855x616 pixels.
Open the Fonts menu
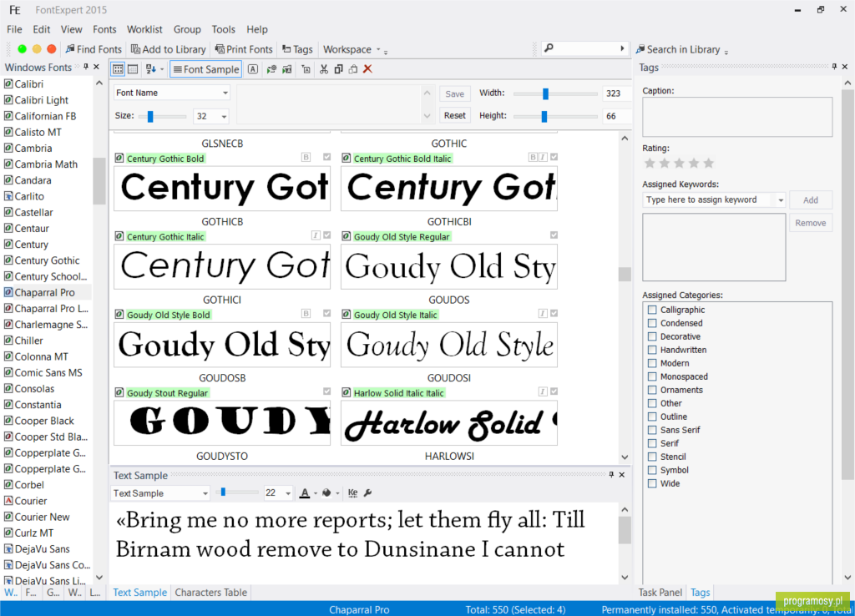[104, 29]
